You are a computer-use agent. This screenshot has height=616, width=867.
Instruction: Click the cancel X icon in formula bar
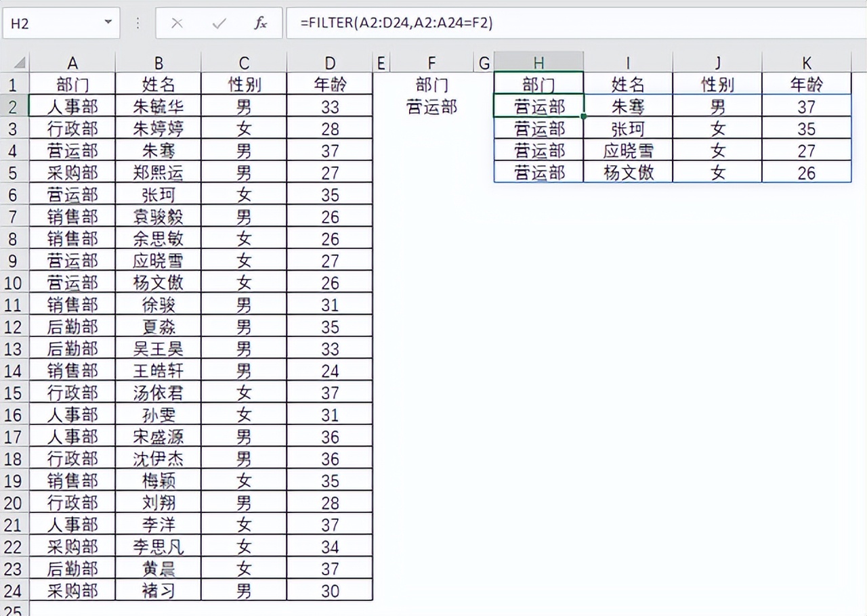point(177,24)
